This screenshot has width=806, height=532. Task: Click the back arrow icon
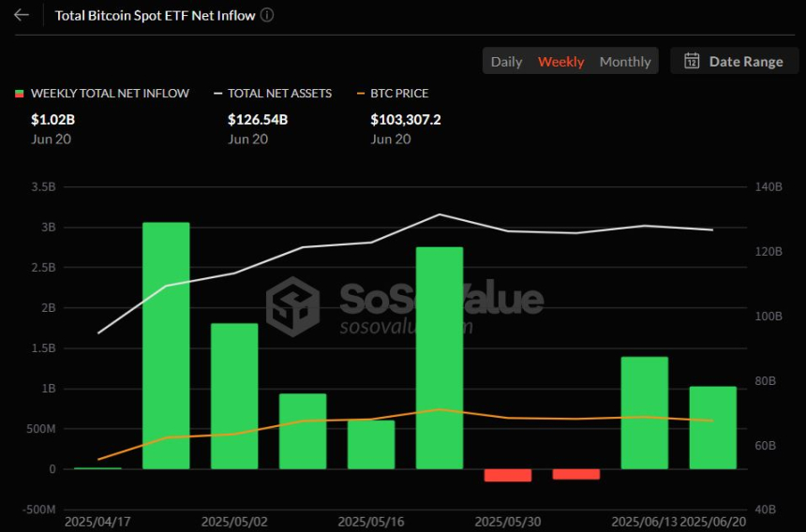[21, 15]
